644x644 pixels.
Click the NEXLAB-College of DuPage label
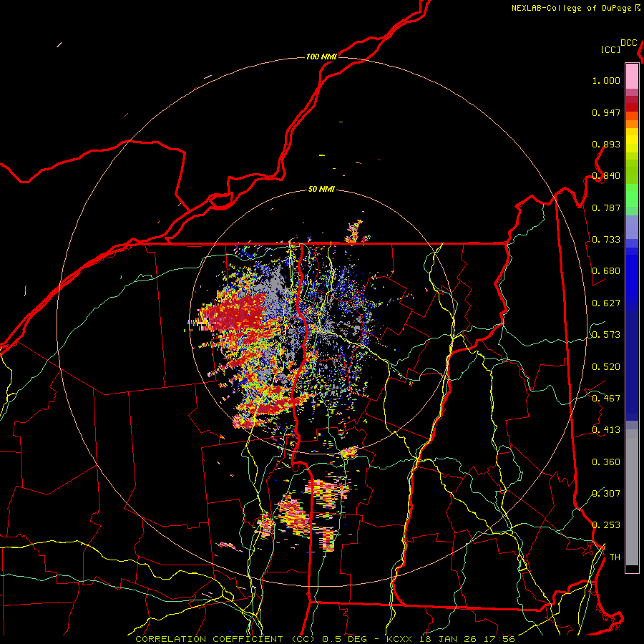click(571, 8)
